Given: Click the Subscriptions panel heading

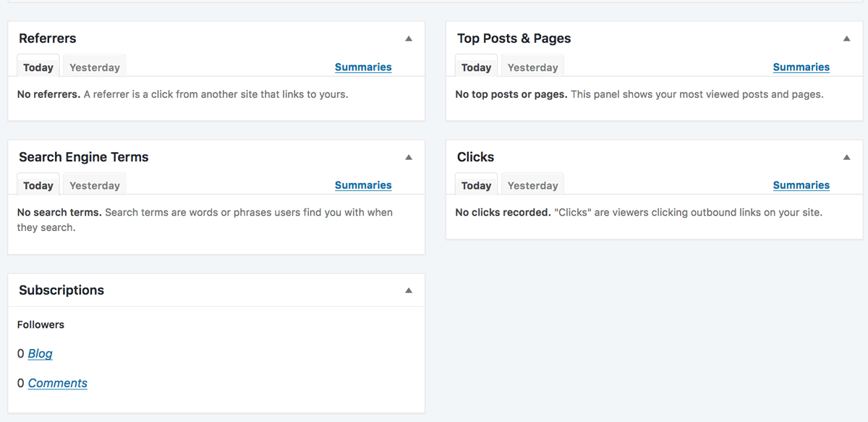Looking at the screenshot, I should pyautogui.click(x=61, y=290).
